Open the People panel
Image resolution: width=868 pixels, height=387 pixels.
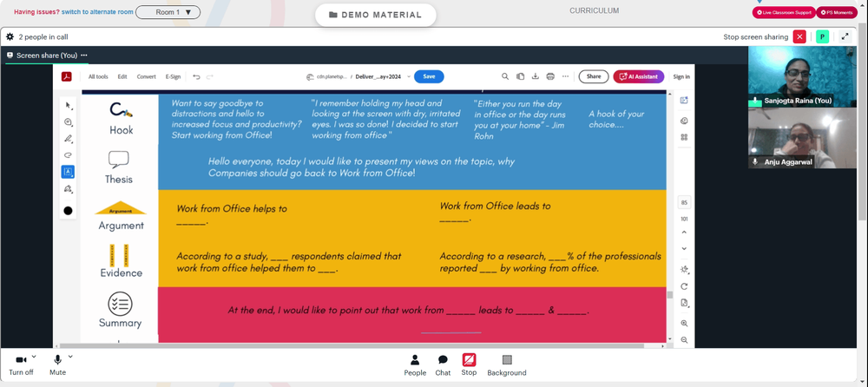[x=415, y=365]
